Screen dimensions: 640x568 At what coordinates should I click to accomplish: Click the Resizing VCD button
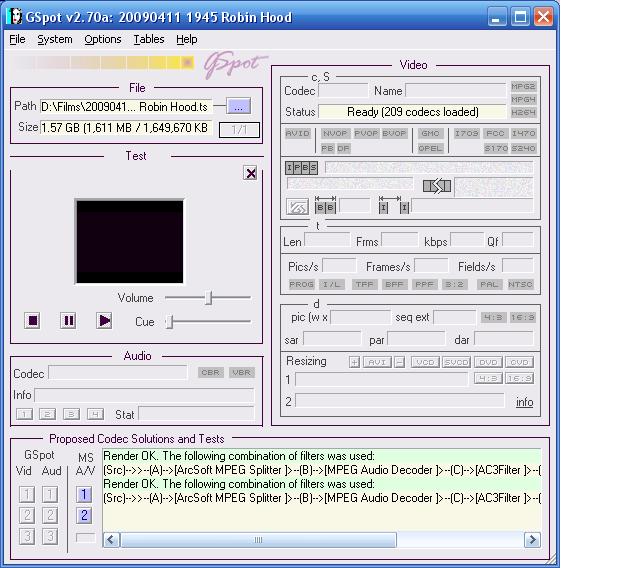tap(425, 362)
